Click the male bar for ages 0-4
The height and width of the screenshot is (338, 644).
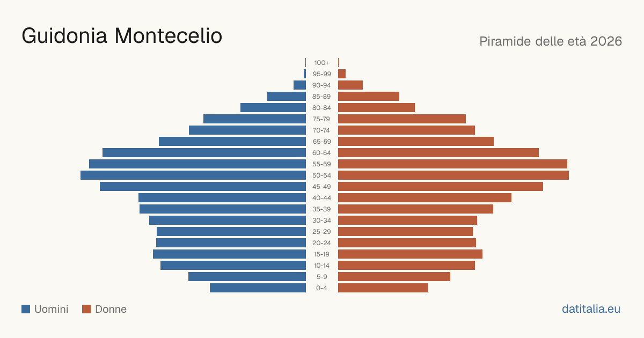pos(258,288)
